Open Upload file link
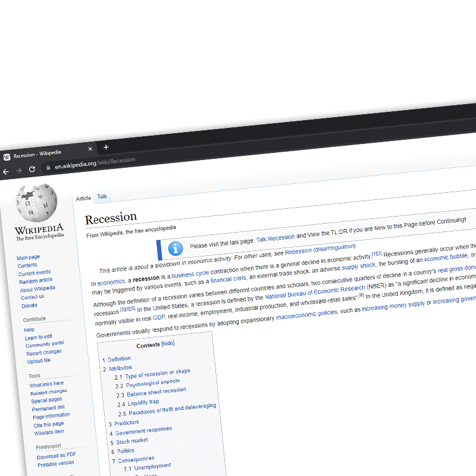Viewport: 476px width, 476px height. 39,361
